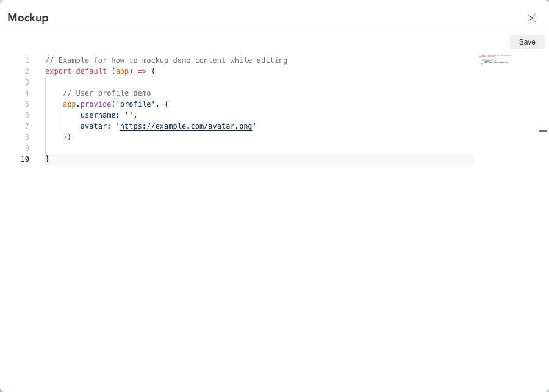Click the '// User profile demo' comment
The height and width of the screenshot is (392, 549).
pos(107,93)
